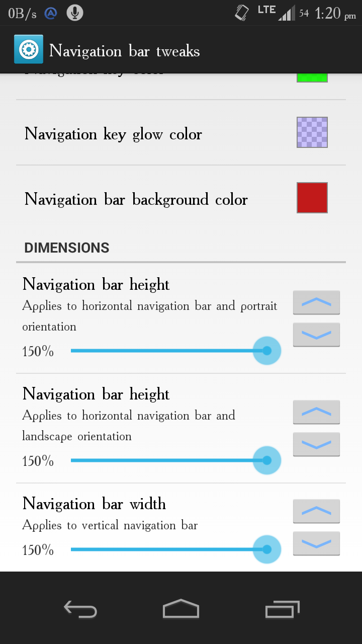Tap the microphone icon in status bar
Viewport: 362px width, 644px height.
click(75, 13)
